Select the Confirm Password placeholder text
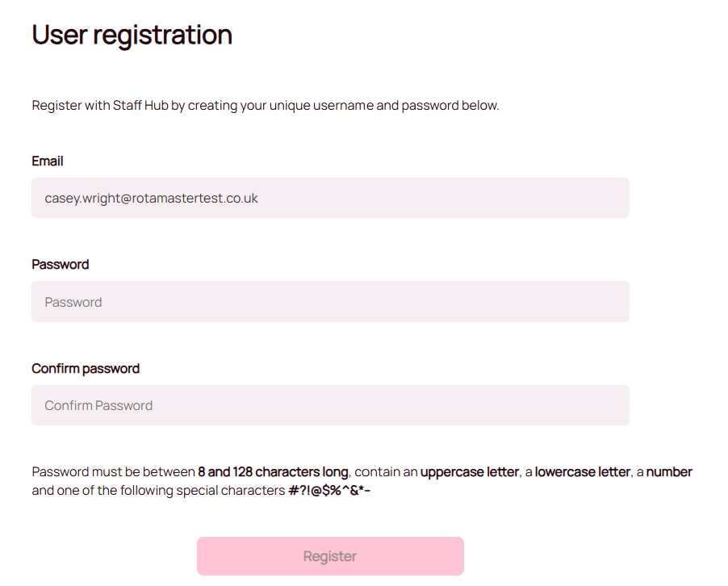 (98, 404)
